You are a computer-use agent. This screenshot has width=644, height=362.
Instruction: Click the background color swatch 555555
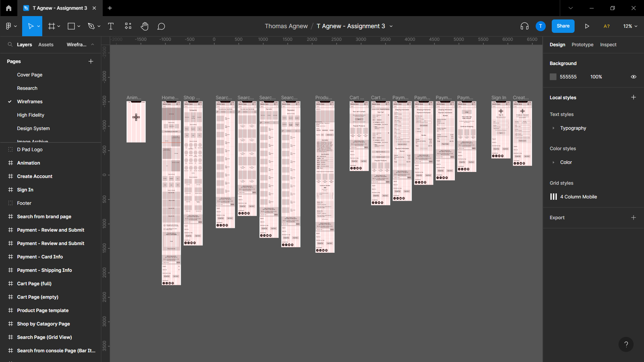point(553,77)
